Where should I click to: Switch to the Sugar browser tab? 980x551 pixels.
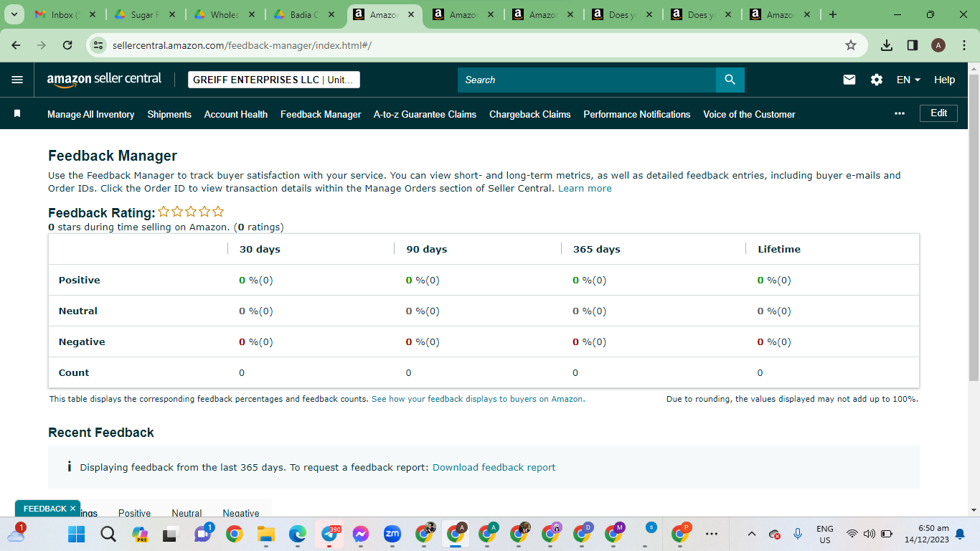145,14
